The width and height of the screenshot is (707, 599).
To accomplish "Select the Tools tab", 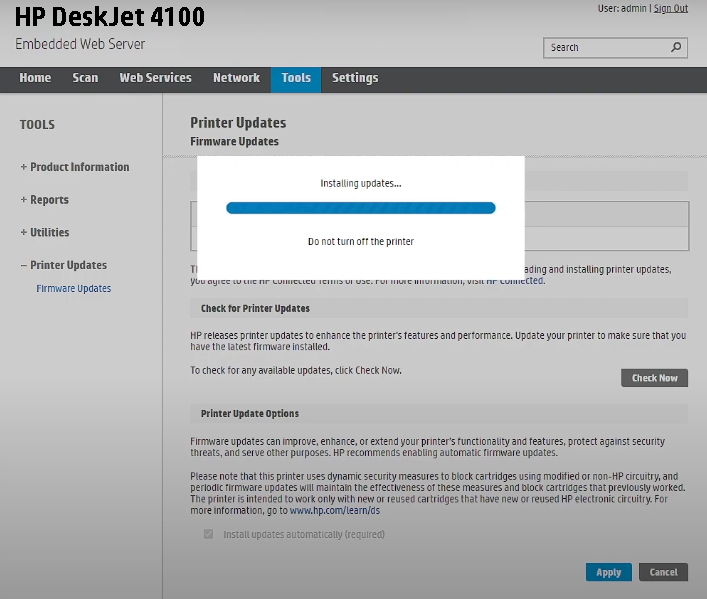I will coord(296,80).
